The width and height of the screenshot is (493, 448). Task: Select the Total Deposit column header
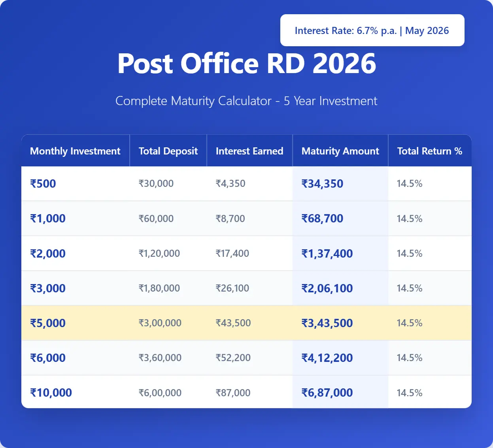coord(168,151)
